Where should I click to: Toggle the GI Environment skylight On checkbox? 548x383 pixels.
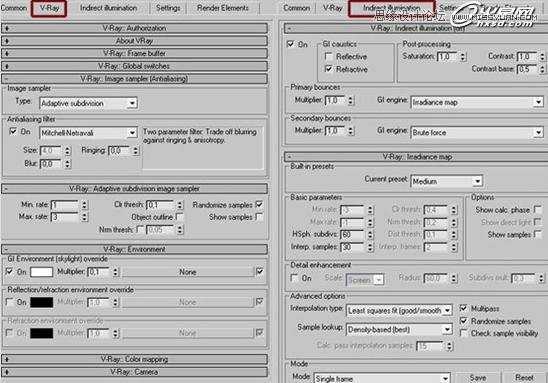pyautogui.click(x=9, y=272)
